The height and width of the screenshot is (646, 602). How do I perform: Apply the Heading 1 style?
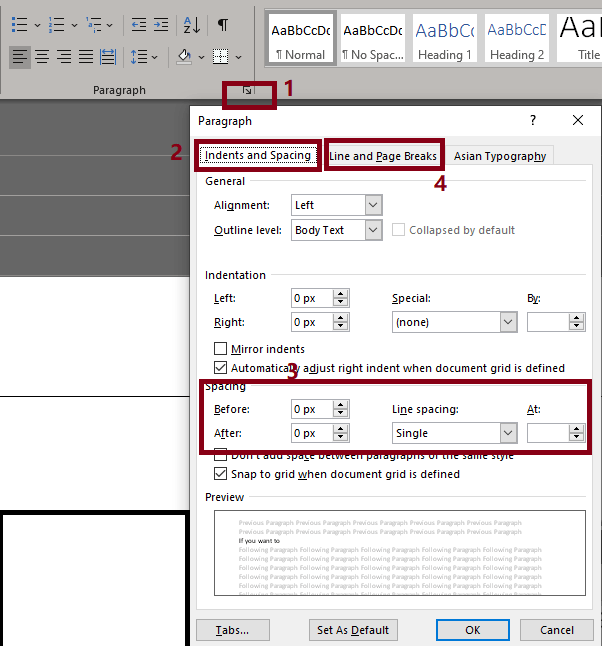[445, 38]
